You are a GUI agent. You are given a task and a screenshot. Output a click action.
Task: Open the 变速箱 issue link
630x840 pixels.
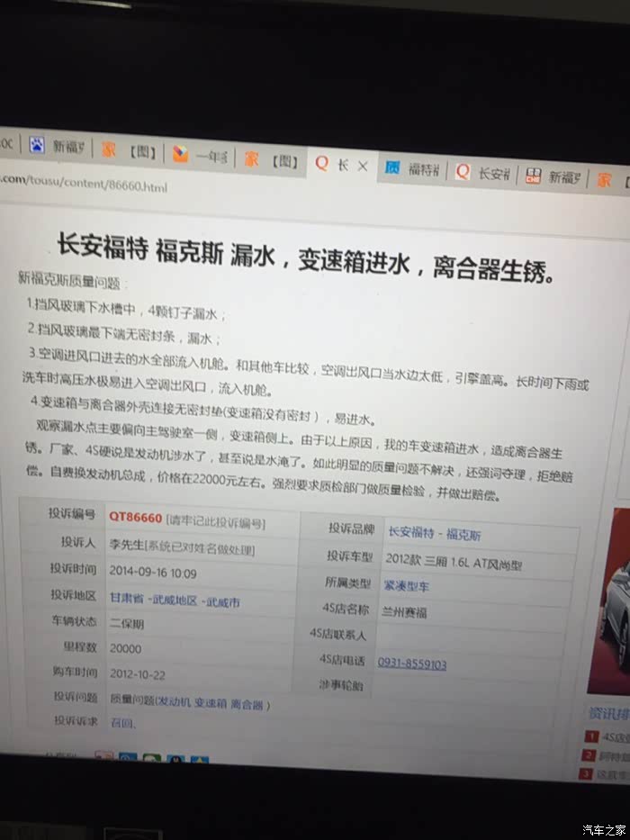tap(210, 703)
